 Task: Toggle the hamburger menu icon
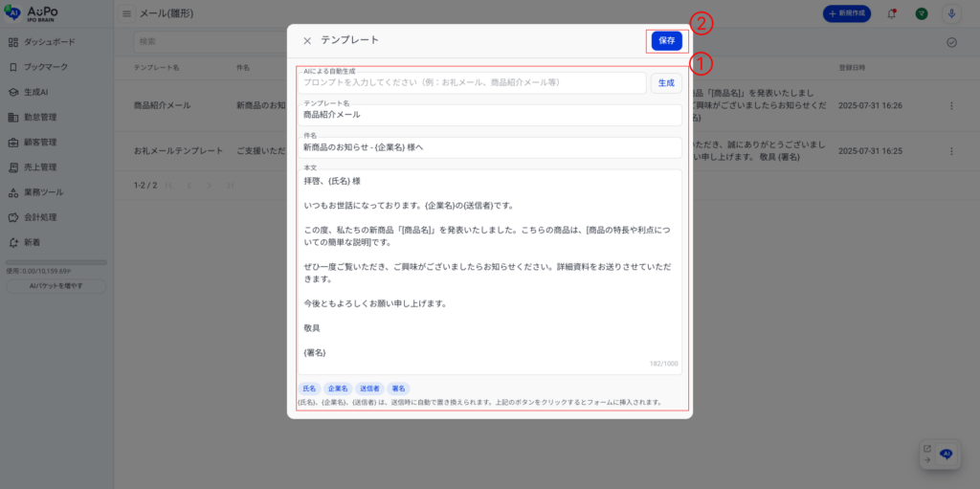(127, 14)
